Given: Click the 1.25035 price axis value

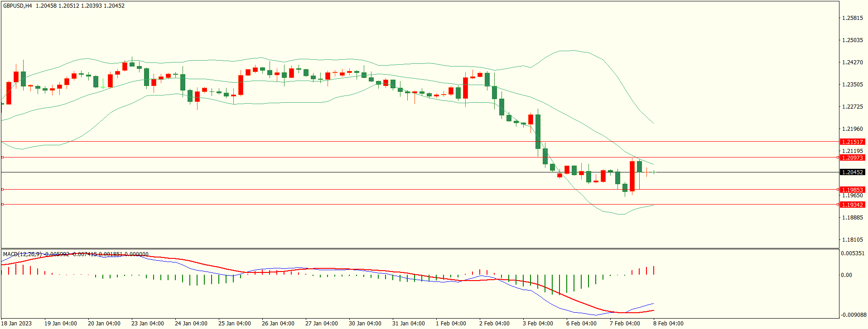Looking at the screenshot, I should [852, 40].
